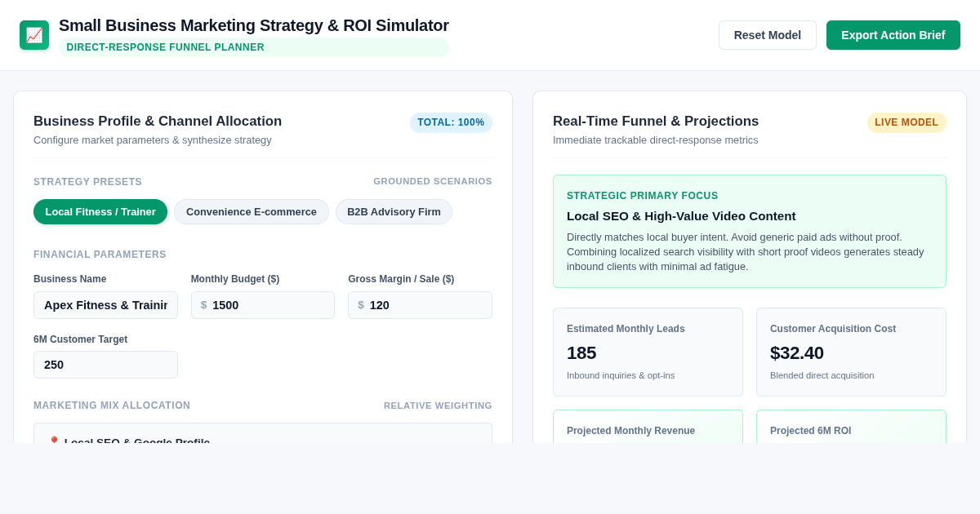Open the Projected 6M ROI card

tap(851, 427)
